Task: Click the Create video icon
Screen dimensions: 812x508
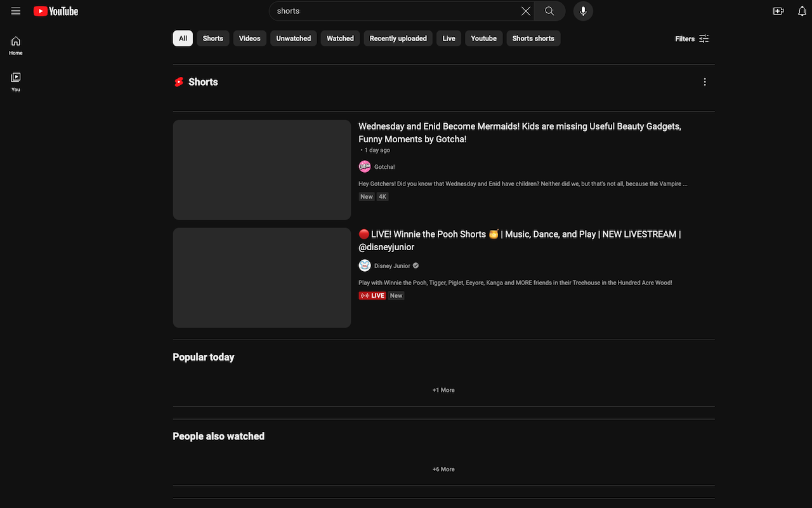Action: point(778,11)
